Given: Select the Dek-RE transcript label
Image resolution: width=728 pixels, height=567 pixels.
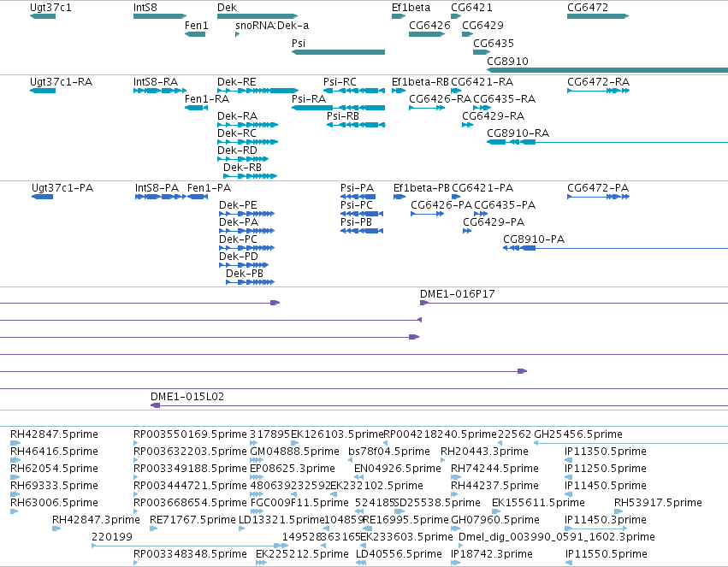Looking at the screenshot, I should coord(236,82).
